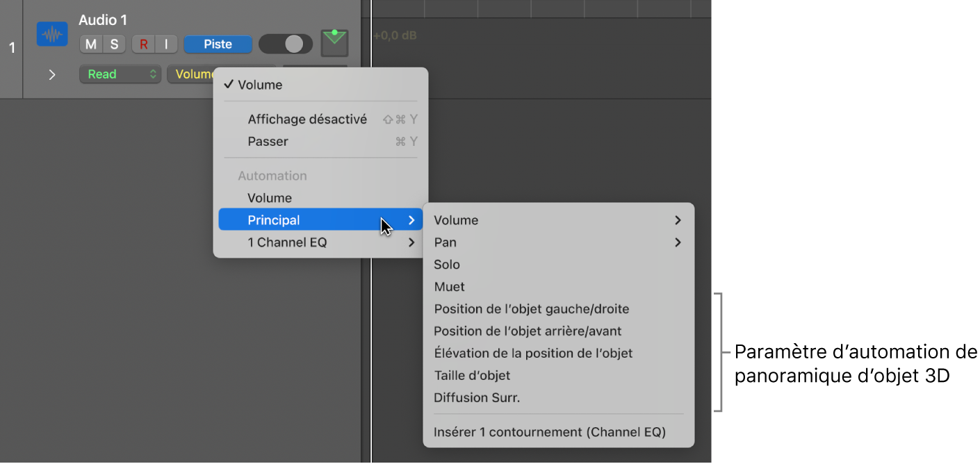Toggle input monitoring button I
980x464 pixels.
tap(166, 44)
